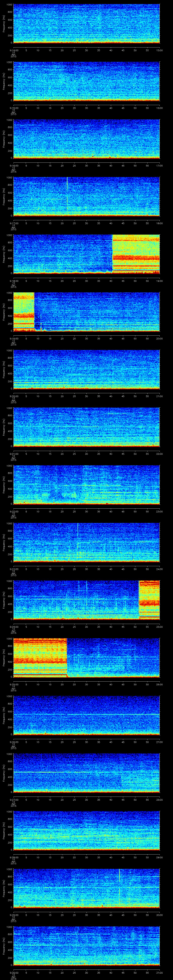
Task: Click the horizontal tonal line in the 9:26:00 spectrogram
Action: pos(86,714)
